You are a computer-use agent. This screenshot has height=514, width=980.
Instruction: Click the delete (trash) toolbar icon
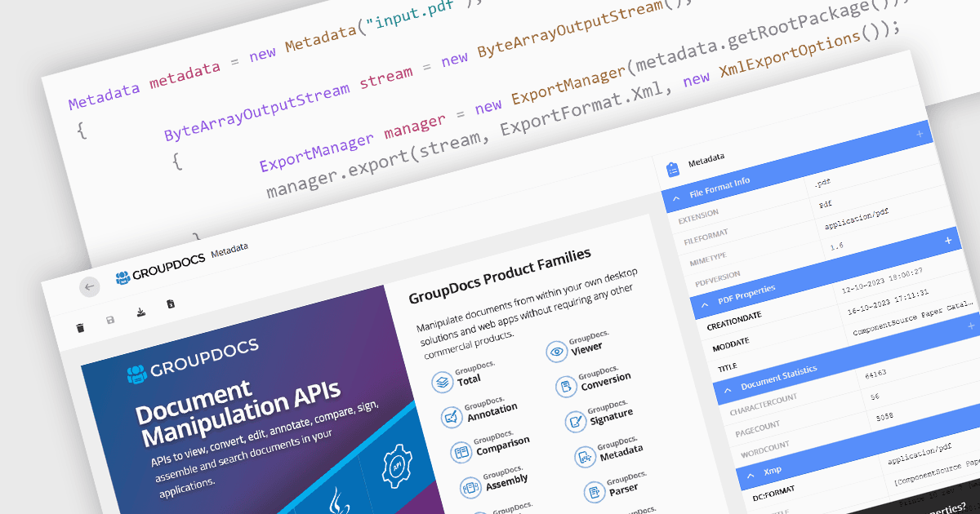tap(80, 328)
